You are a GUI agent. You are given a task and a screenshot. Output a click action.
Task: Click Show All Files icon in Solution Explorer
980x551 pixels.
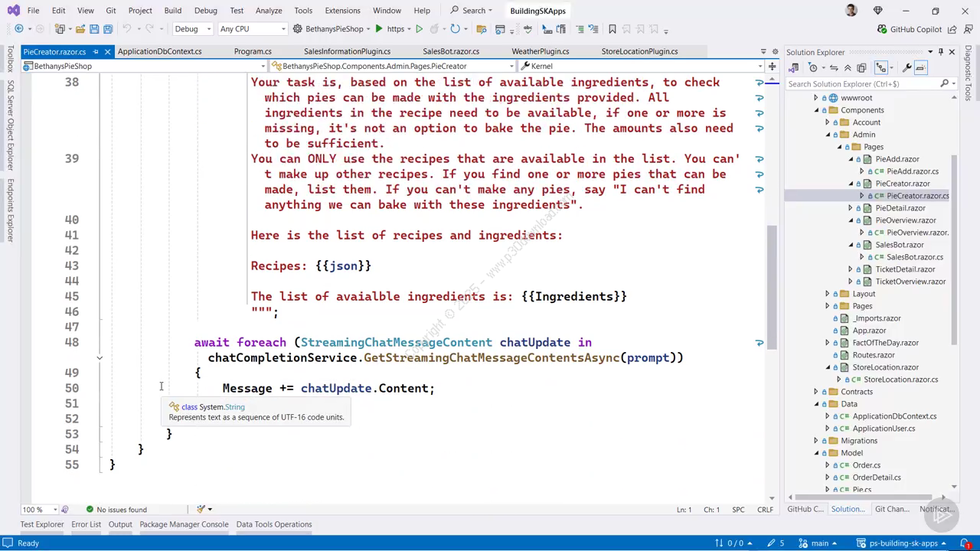pyautogui.click(x=861, y=68)
